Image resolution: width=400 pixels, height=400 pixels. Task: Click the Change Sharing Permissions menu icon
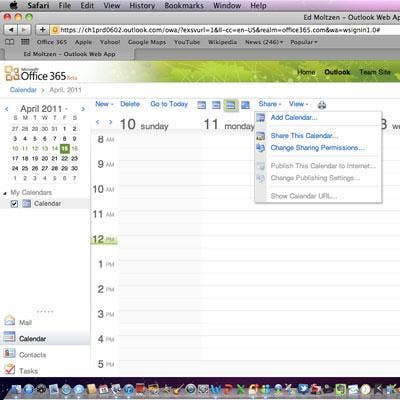click(x=261, y=148)
